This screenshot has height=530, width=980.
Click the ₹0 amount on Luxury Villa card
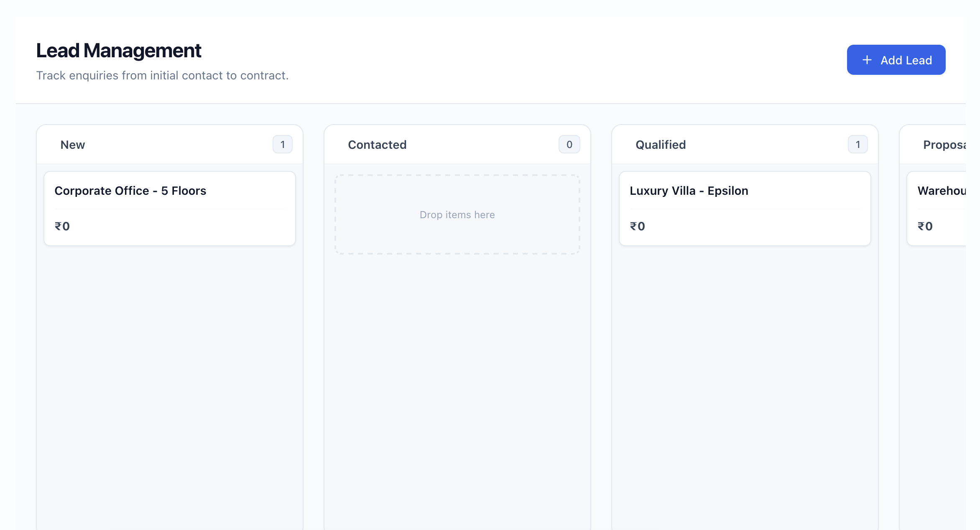pos(638,227)
